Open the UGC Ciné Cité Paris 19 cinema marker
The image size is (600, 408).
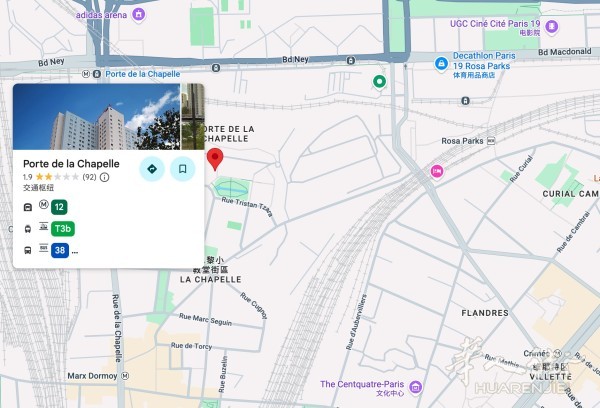click(x=551, y=27)
